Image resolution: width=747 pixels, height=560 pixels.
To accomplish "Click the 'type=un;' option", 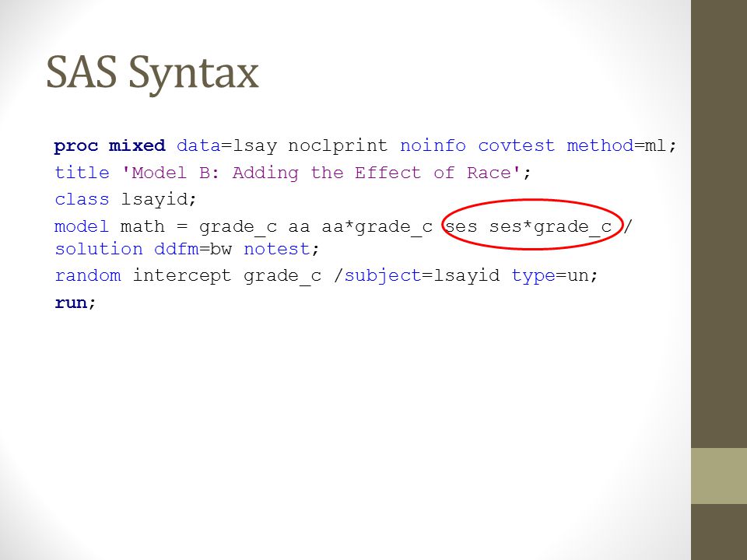I will click(x=555, y=276).
